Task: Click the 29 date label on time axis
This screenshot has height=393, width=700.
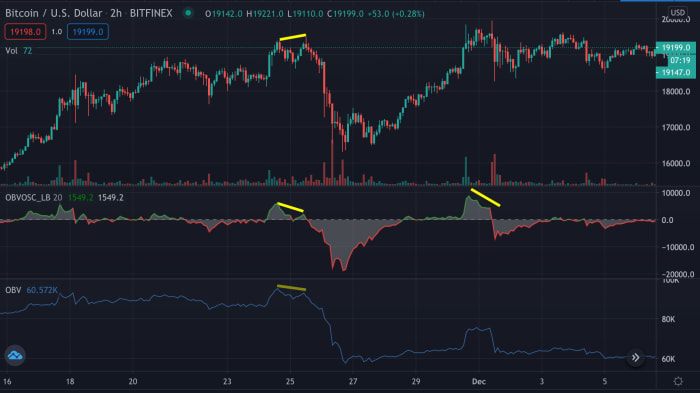Action: 416,381
